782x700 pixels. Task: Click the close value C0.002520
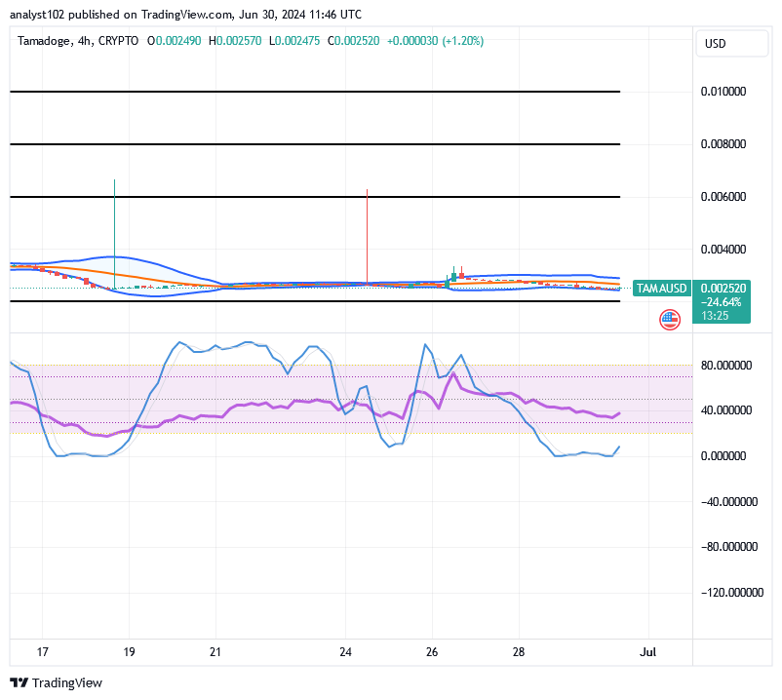click(354, 41)
